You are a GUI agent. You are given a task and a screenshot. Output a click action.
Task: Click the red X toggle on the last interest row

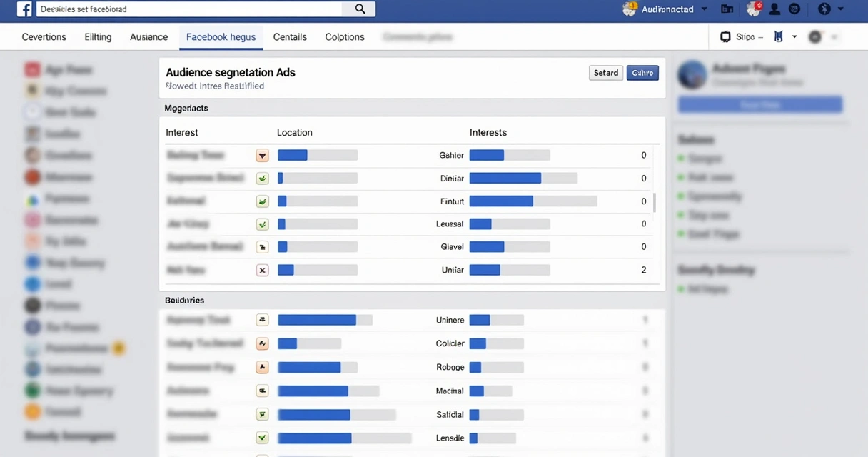click(262, 270)
